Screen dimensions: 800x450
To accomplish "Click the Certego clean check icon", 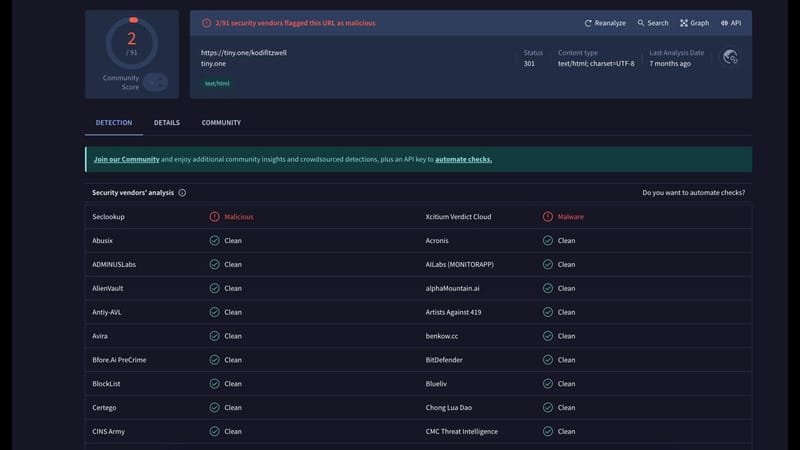I will (x=214, y=407).
